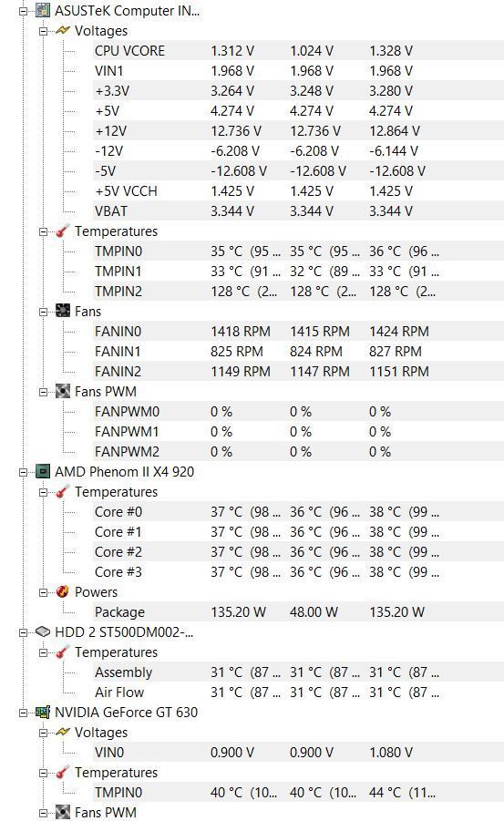Select the CPU VCORE voltage row
Viewport: 504px width, 821px height.
click(x=298, y=51)
